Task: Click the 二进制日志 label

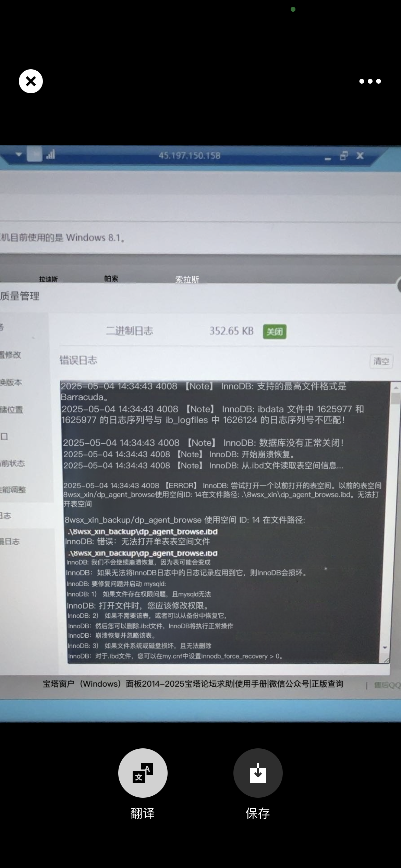Action: [130, 331]
